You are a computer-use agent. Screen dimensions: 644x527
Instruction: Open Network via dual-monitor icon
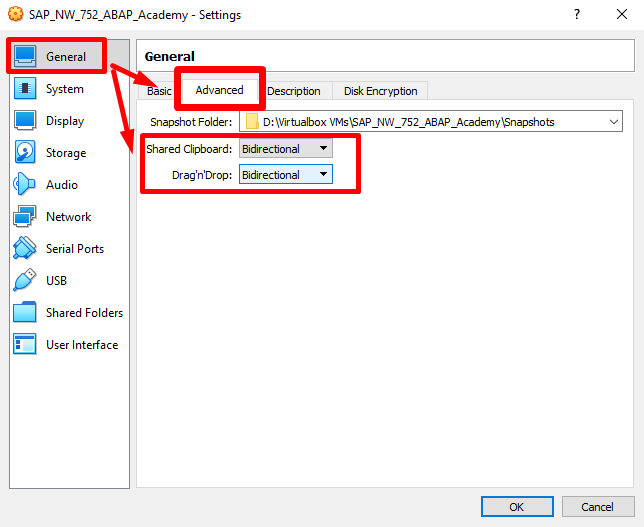(x=25, y=216)
